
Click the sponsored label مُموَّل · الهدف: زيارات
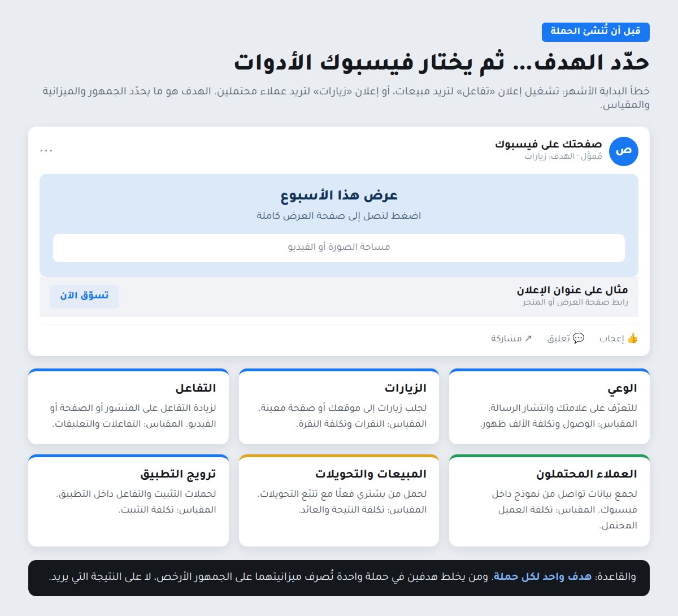(563, 157)
